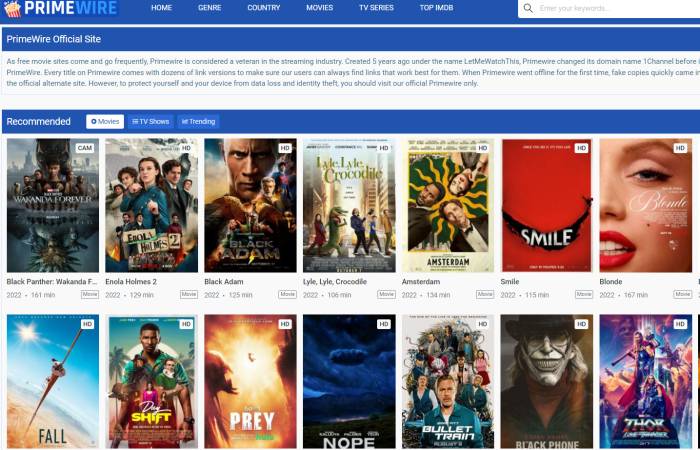
Task: Select the Movies recommended filter
Action: point(105,121)
